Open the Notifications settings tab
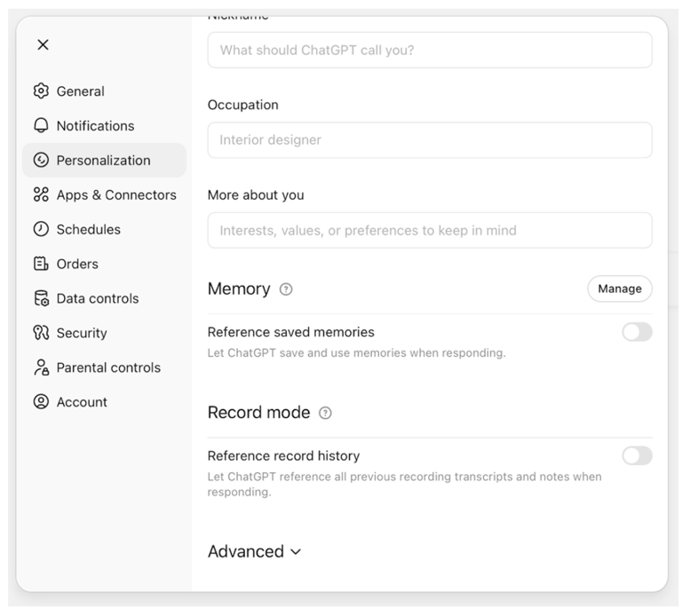 click(105, 125)
